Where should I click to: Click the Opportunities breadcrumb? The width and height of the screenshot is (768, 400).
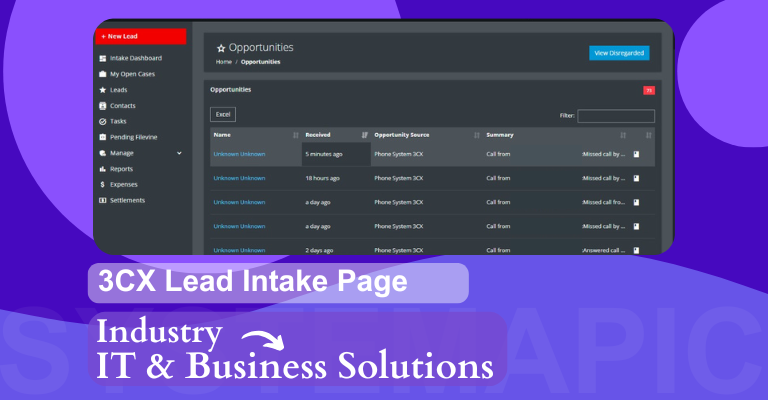coord(261,62)
